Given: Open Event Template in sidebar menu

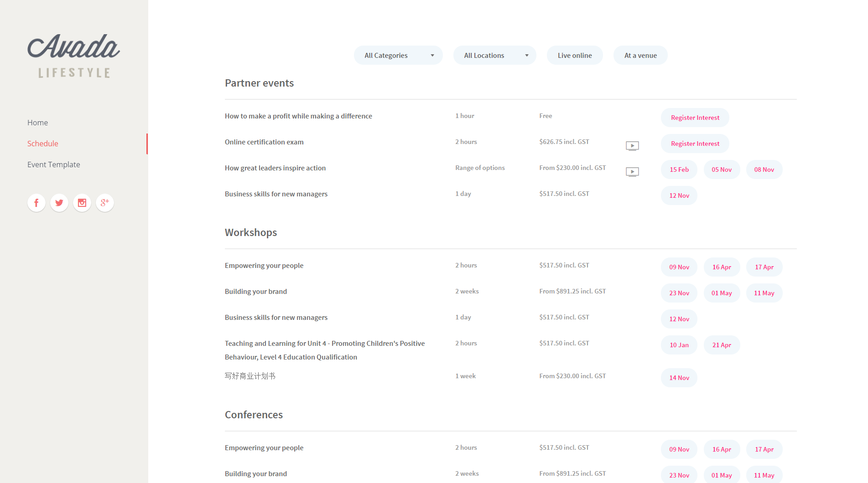Looking at the screenshot, I should coord(54,164).
